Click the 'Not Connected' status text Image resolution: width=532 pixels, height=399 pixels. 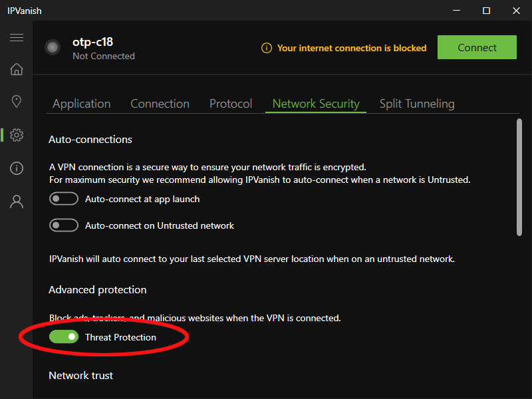(104, 56)
